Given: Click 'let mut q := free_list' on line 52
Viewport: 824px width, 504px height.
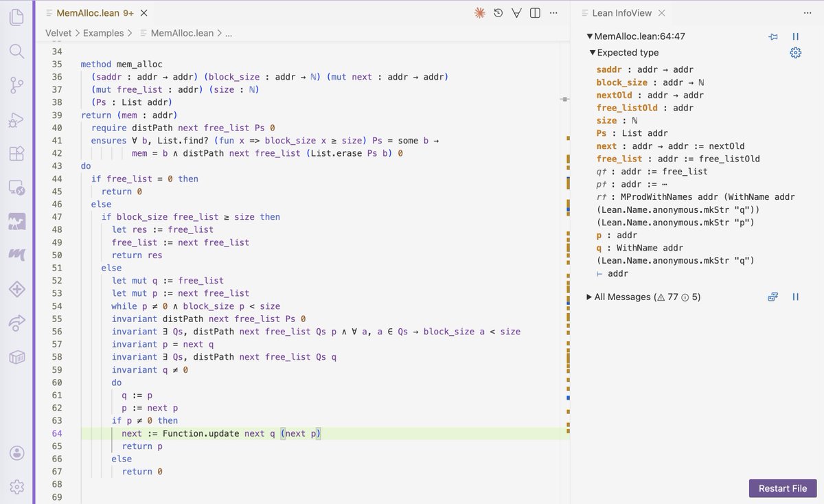Looking at the screenshot, I should [168, 280].
